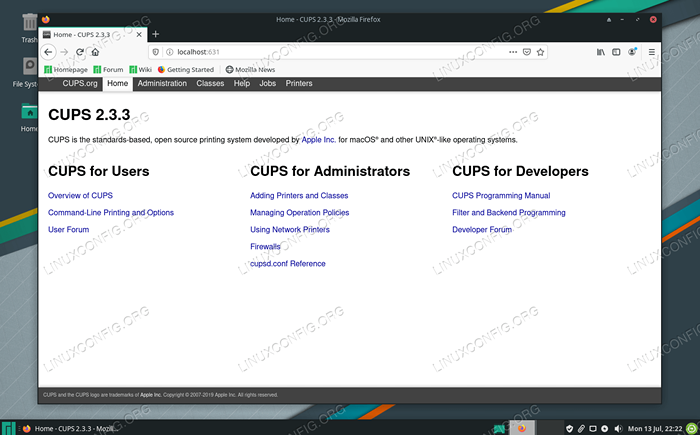This screenshot has width=700, height=435.
Task: Open Managing Operation Policies
Action: (x=300, y=213)
